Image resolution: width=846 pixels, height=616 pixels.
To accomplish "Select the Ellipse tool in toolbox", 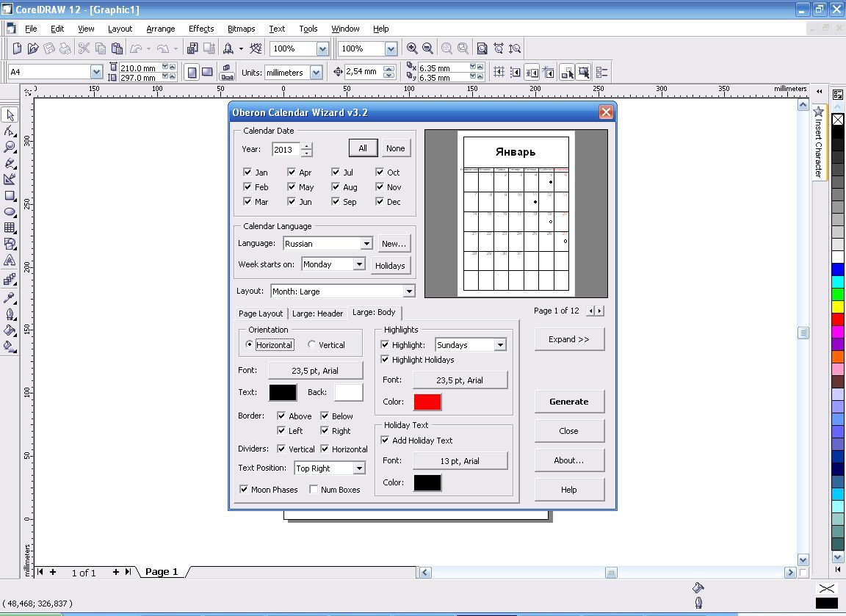I will (10, 211).
